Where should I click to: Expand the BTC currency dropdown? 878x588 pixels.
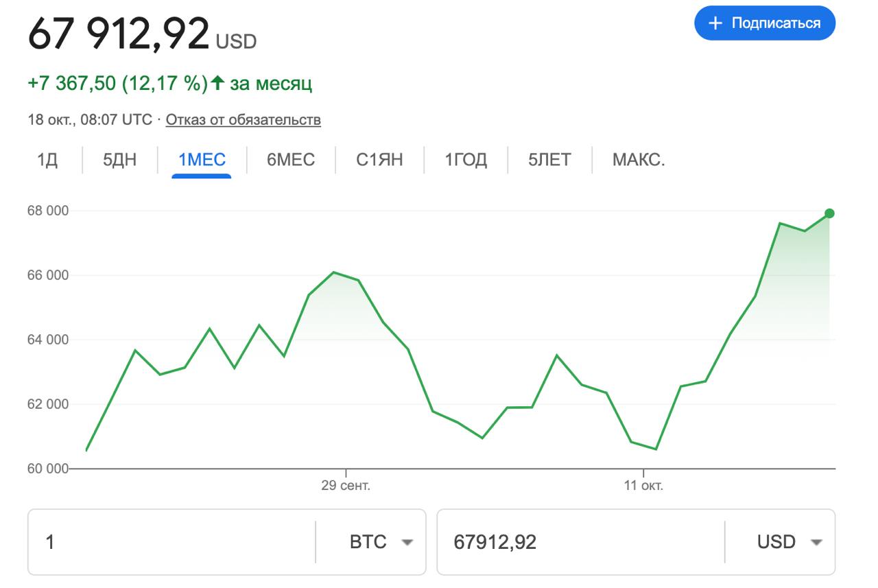(x=380, y=542)
